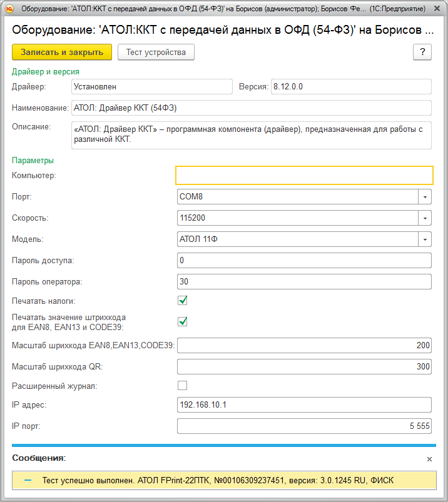
Task: Click the Масштаб штрихкода QR field
Action: [x=304, y=366]
